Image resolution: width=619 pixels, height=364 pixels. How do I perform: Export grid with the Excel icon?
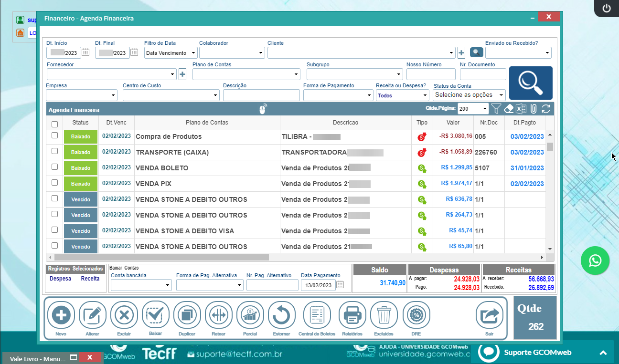pyautogui.click(x=521, y=109)
